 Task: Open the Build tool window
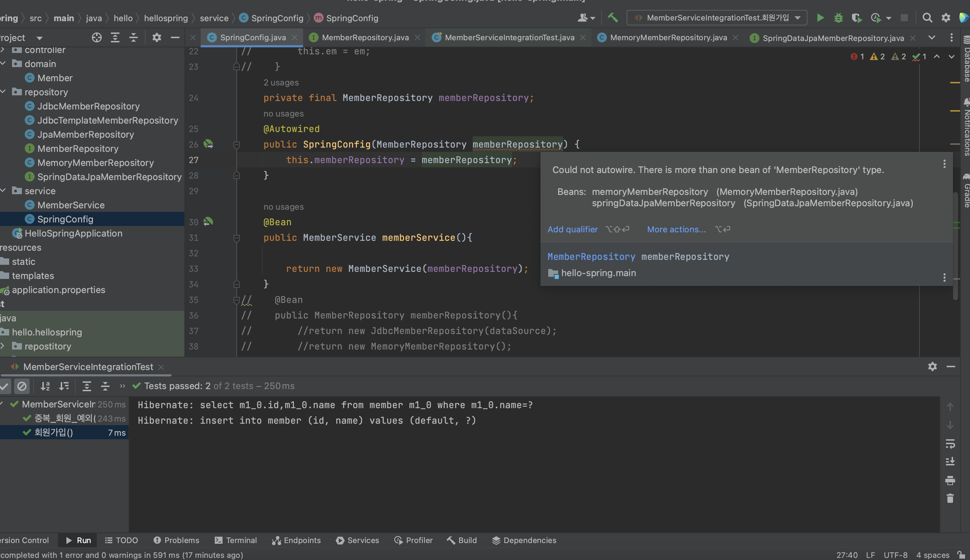461,540
